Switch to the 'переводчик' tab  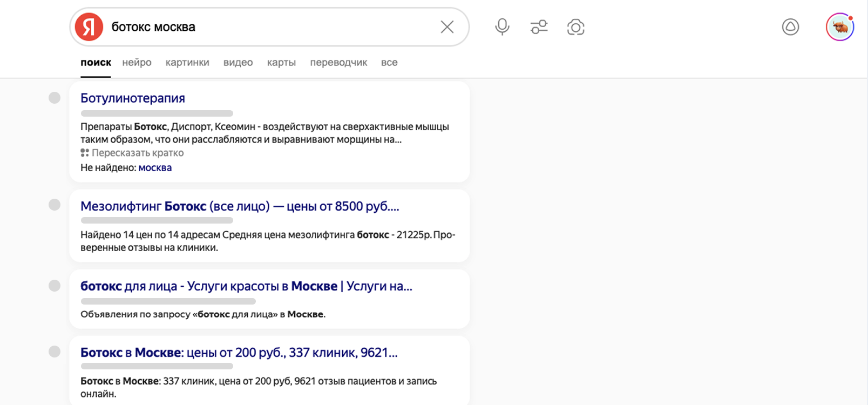click(x=338, y=63)
